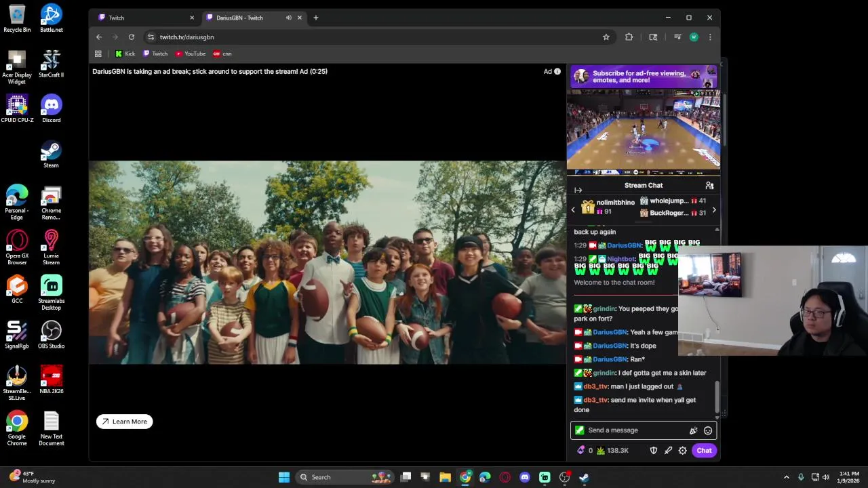
Task: Open the cnn bookmark
Action: [x=222, y=54]
